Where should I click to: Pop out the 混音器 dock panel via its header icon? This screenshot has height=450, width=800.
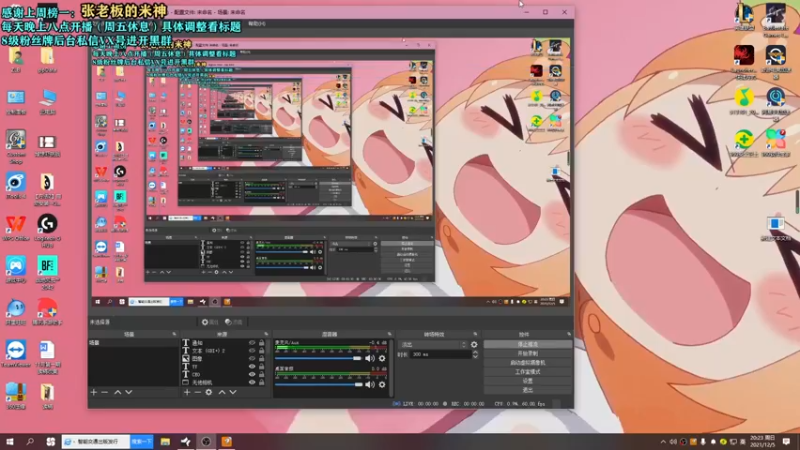point(389,334)
